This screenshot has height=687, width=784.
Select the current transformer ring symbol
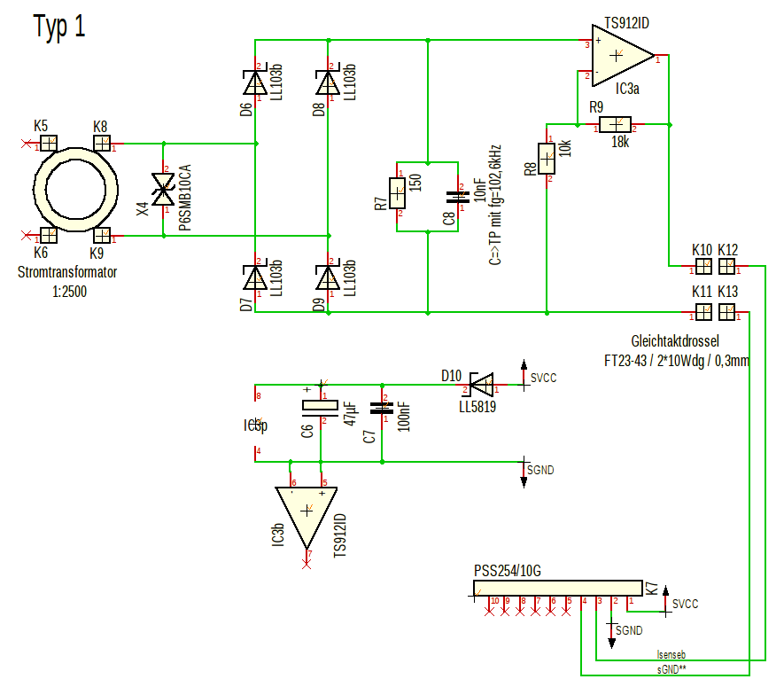(75, 189)
